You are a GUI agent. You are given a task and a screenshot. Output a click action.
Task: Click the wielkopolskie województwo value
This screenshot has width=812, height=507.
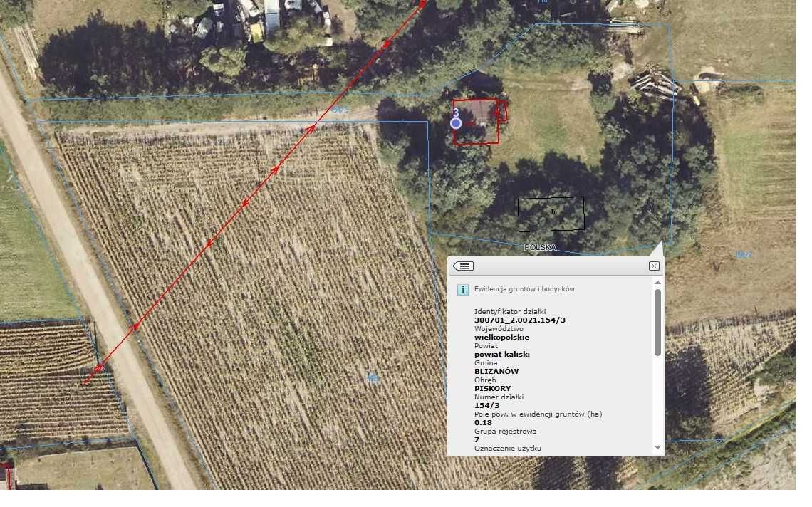[x=501, y=337]
